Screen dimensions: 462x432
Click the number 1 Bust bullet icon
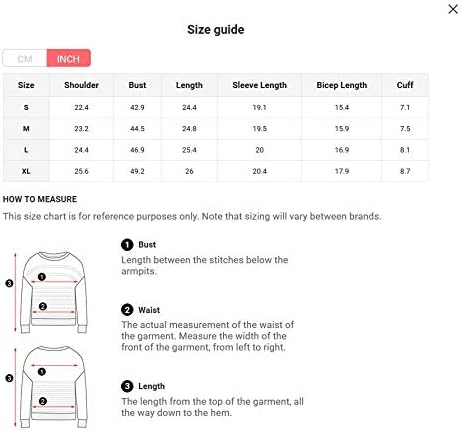pyautogui.click(x=127, y=245)
